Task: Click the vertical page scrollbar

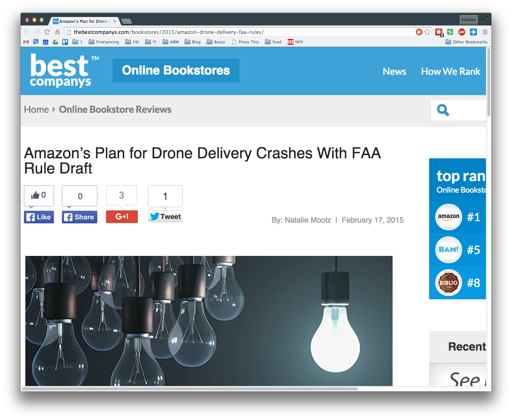Action: (x=489, y=82)
